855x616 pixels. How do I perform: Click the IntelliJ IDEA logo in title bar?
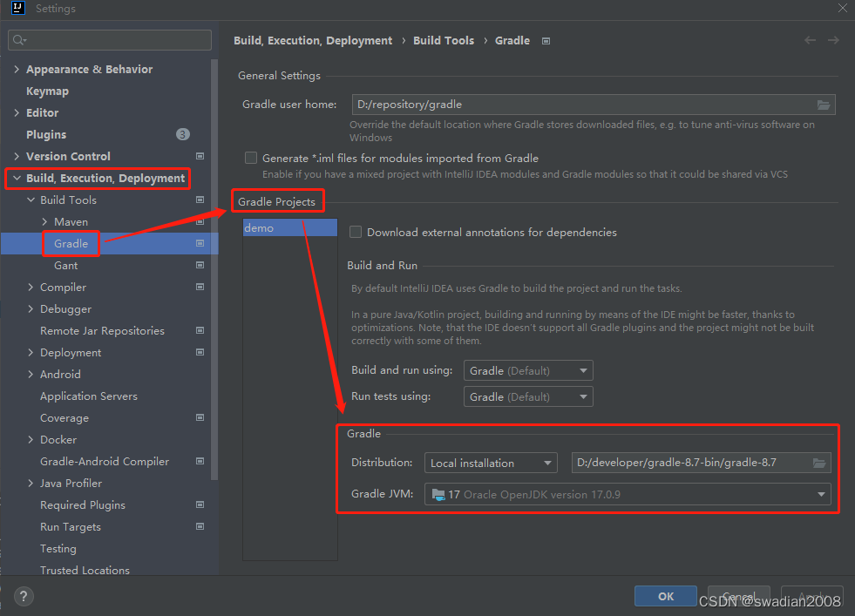[x=18, y=8]
